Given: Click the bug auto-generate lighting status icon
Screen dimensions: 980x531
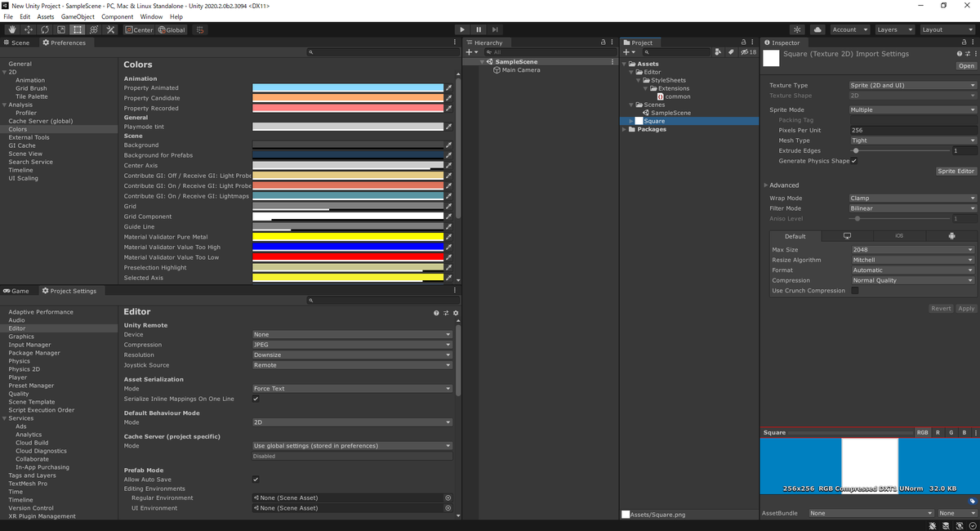Looking at the screenshot, I should click(x=933, y=525).
